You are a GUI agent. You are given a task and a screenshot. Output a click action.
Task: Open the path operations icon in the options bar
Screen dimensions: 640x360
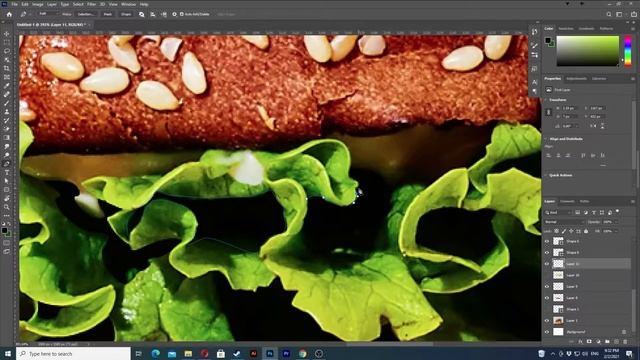click(142, 14)
